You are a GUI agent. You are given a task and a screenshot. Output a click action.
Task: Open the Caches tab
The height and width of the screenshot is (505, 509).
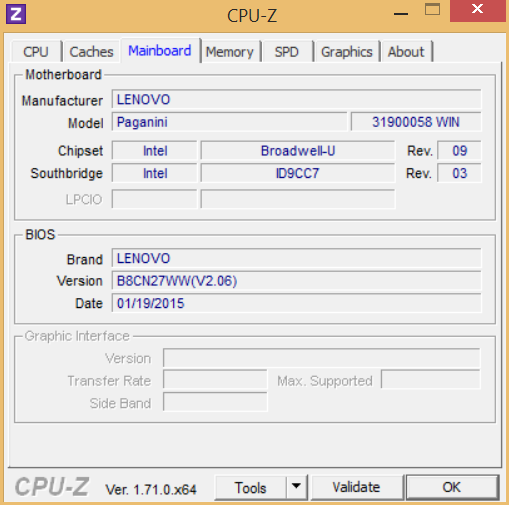pos(91,52)
